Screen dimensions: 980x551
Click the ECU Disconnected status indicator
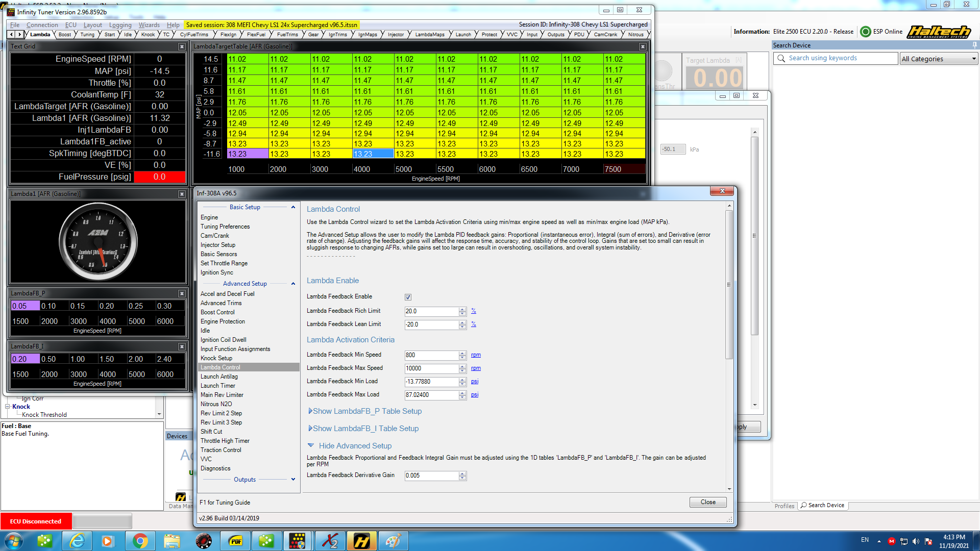pos(36,521)
